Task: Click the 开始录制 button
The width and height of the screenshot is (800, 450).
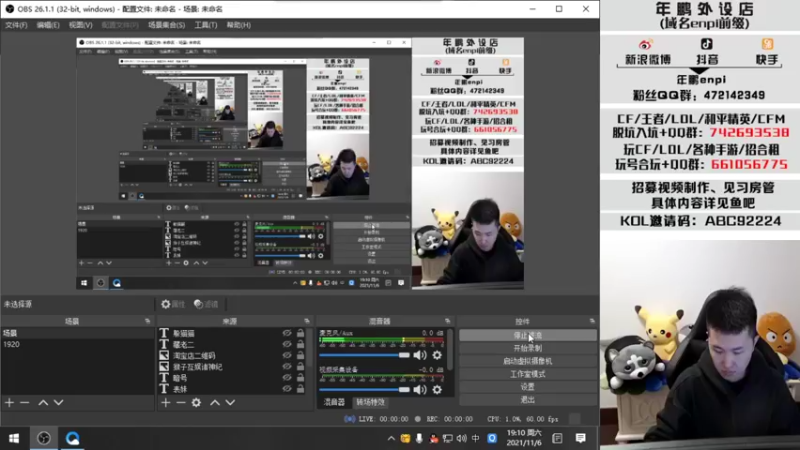Action: [528, 348]
